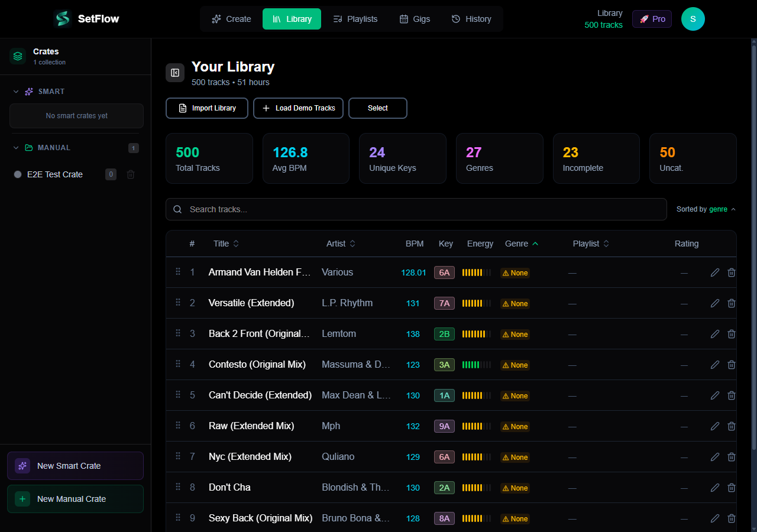Viewport: 757px width, 532px height.
Task: Click the Crates collection icon in sidebar
Action: pyautogui.click(x=17, y=56)
